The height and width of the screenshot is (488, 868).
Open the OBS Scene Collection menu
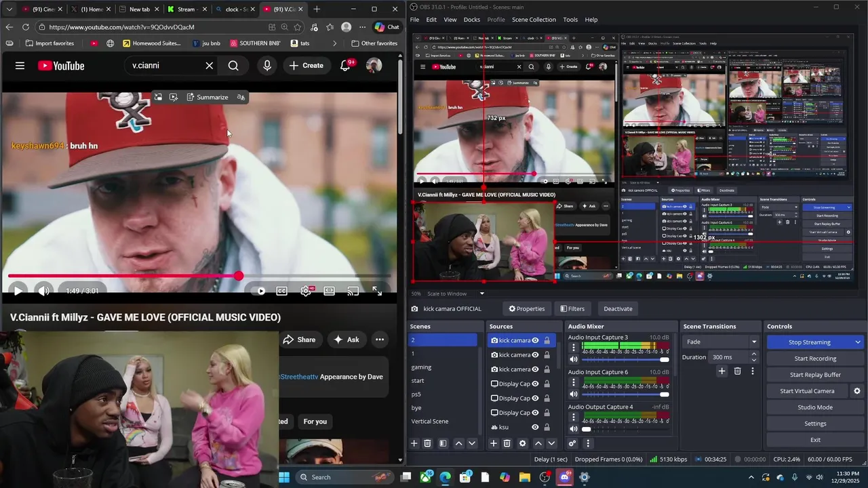pyautogui.click(x=534, y=20)
